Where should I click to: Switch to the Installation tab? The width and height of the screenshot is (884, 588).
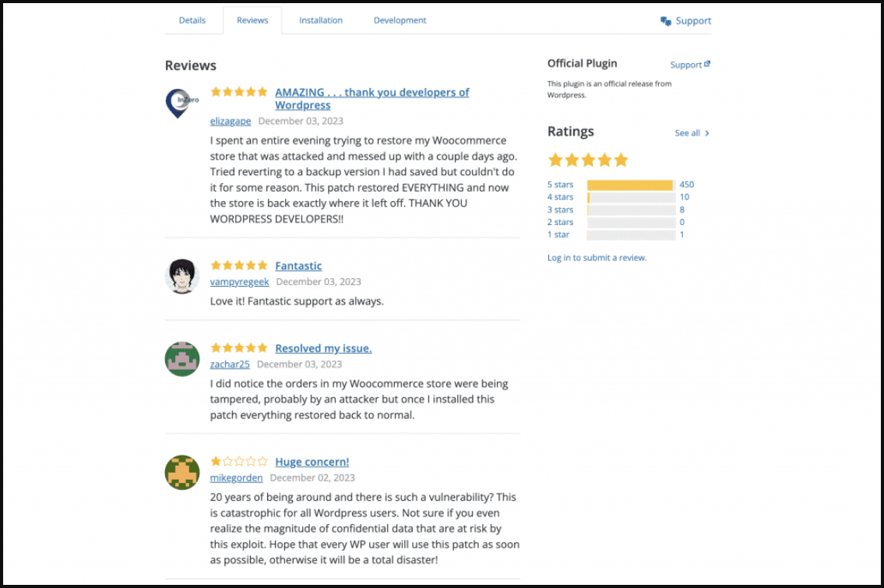tap(321, 20)
